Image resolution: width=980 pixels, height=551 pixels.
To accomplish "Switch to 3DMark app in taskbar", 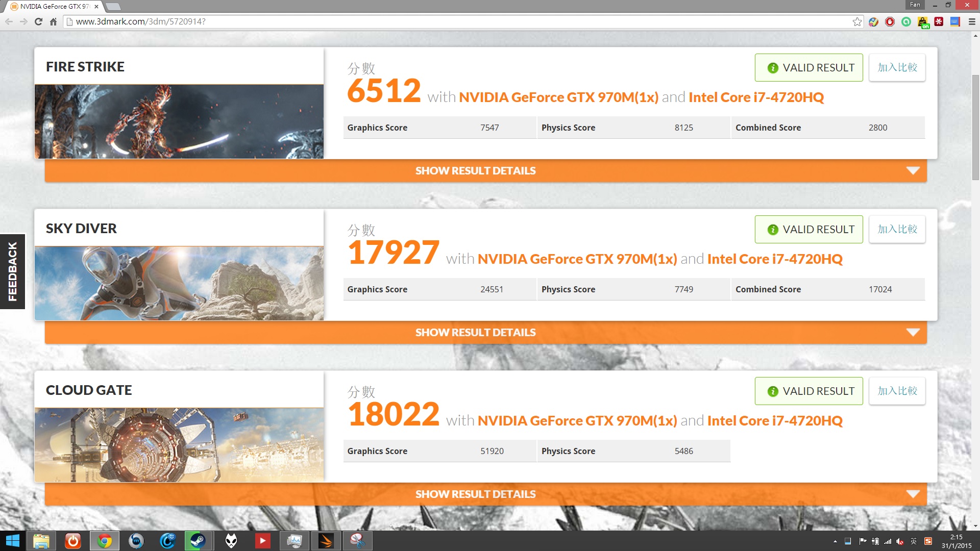I will pos(326,541).
